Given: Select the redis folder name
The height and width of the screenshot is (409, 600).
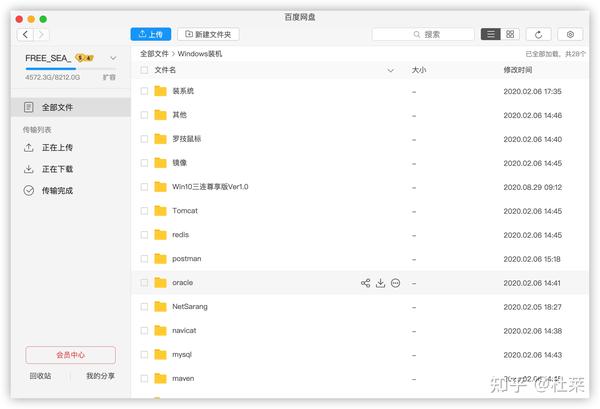Looking at the screenshot, I should tap(180, 235).
